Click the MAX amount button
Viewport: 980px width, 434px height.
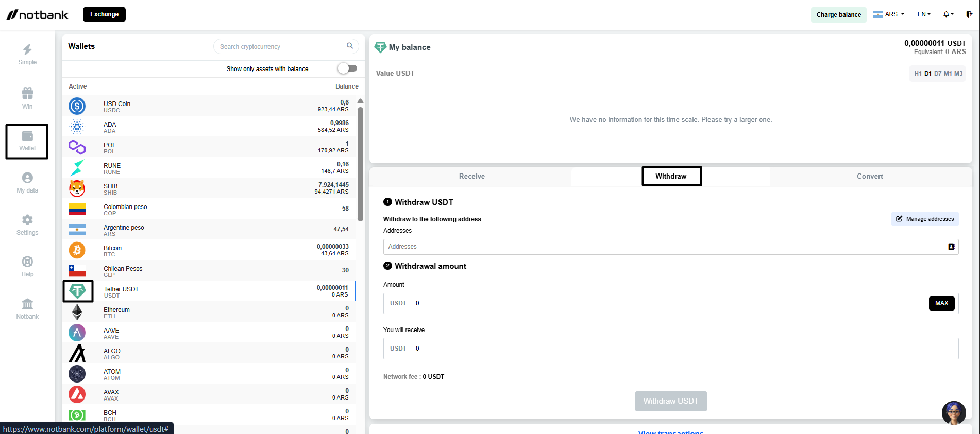[941, 303]
